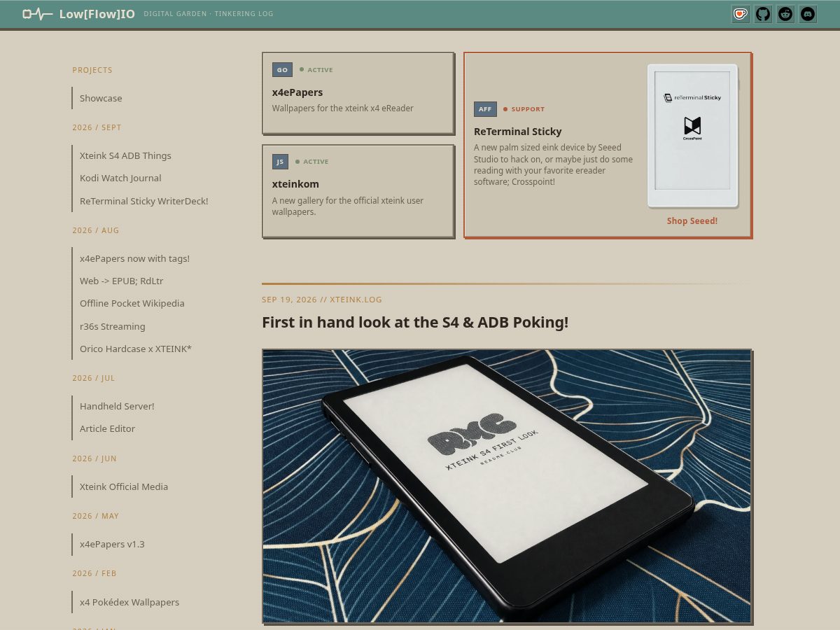840x630 pixels.
Task: Click the PROJECTS sidebar heading
Action: pyautogui.click(x=92, y=70)
